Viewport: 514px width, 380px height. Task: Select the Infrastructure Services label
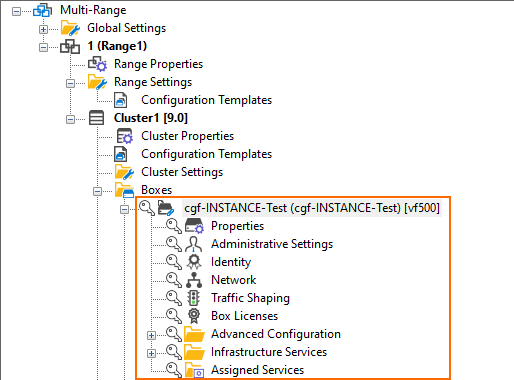click(269, 352)
